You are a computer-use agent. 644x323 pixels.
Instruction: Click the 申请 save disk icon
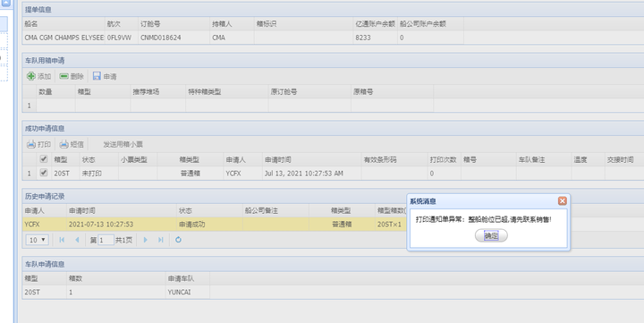tap(97, 76)
